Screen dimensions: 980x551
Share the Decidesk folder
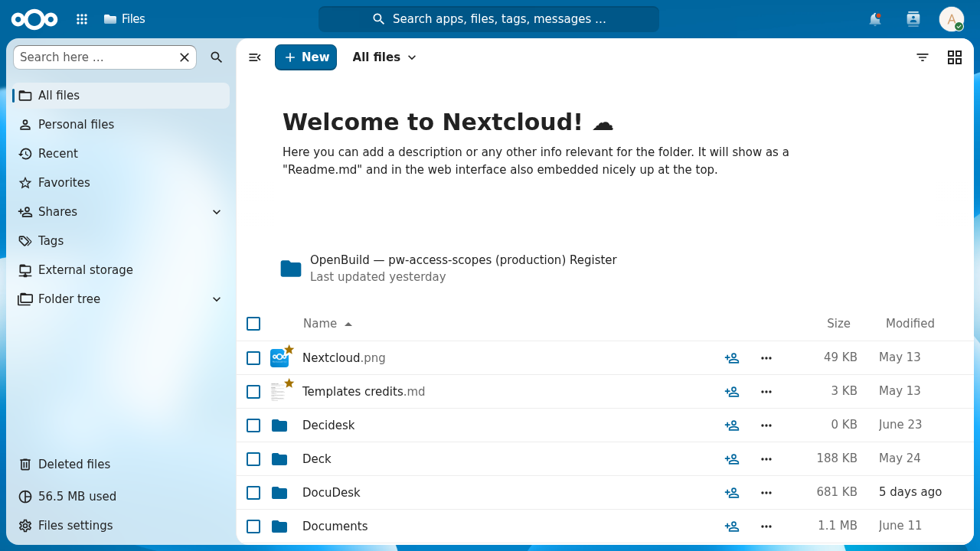[732, 425]
